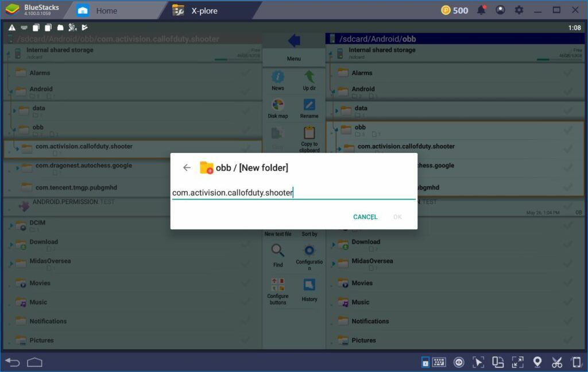Open the Configuration gear icon
Viewport: 588px width, 372px height.
[x=310, y=250]
